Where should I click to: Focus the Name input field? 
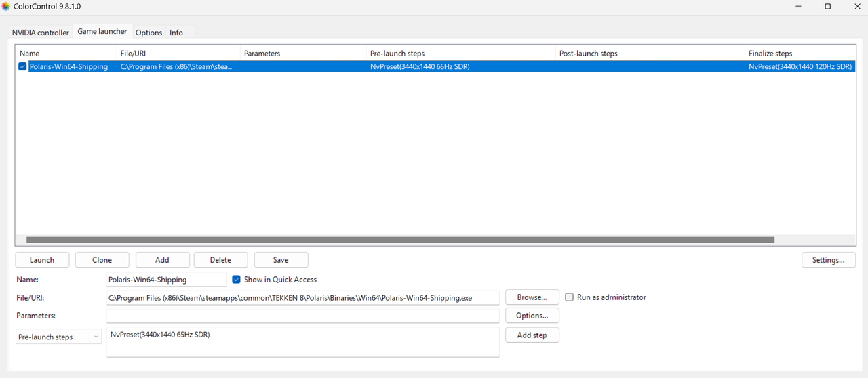167,279
